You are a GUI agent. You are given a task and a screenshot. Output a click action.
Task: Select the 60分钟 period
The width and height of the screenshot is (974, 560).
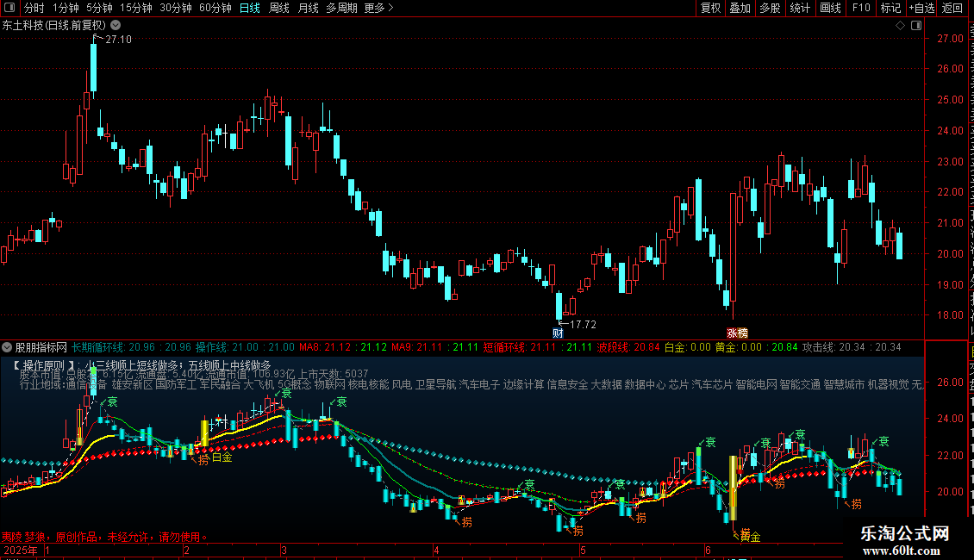[x=215, y=8]
